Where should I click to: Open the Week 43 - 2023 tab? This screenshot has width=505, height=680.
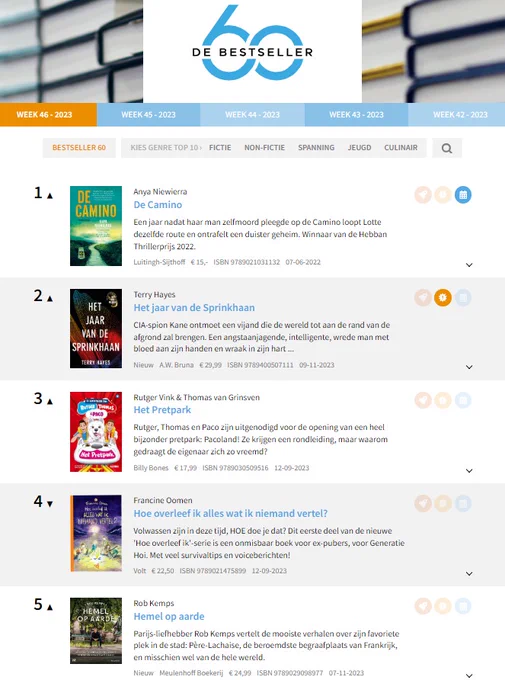pos(356,114)
